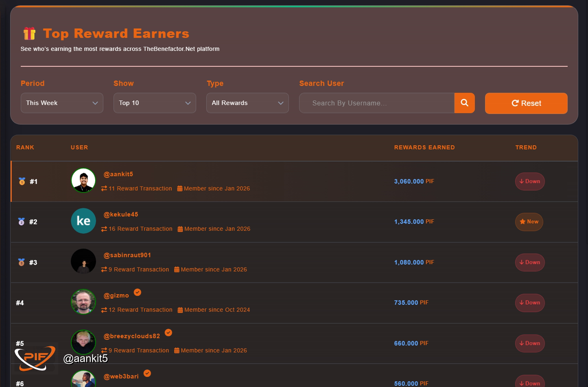Click the Down trend badge for @sabinraut901
This screenshot has height=387, width=588.
pyautogui.click(x=530, y=262)
